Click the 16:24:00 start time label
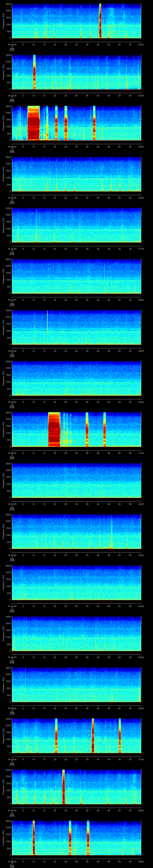153x868 pixels. 12,147
